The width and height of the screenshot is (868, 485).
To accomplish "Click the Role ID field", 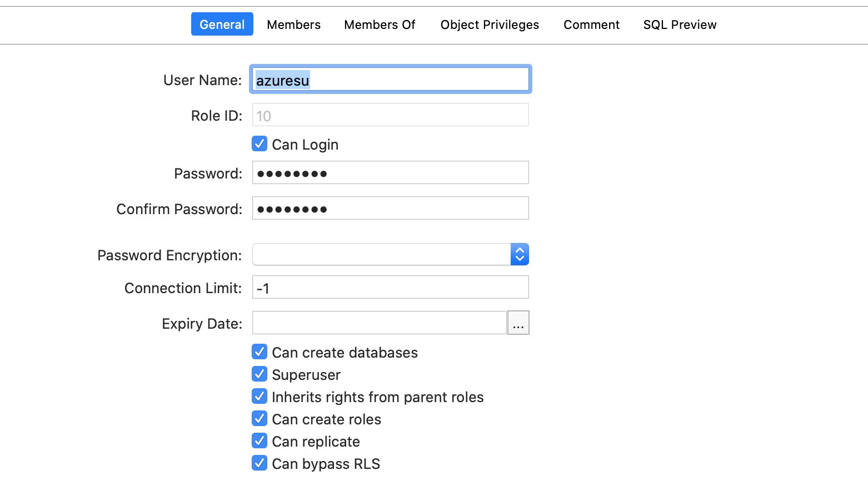I will (389, 115).
